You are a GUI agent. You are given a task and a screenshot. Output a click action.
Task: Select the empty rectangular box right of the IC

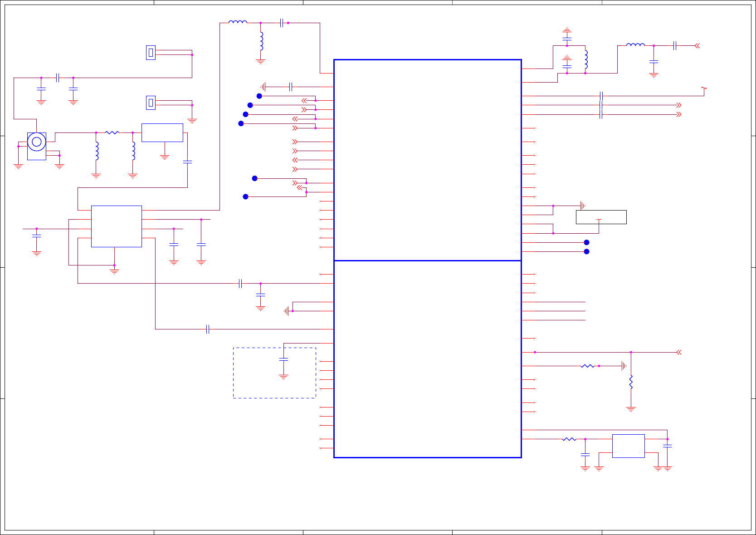tap(601, 217)
